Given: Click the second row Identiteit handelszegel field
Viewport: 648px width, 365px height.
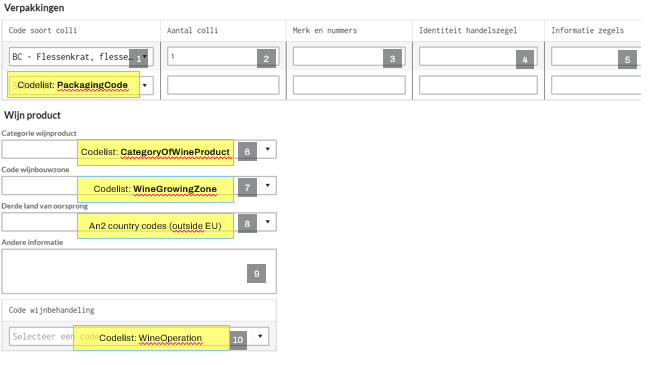Looking at the screenshot, I should (x=478, y=85).
